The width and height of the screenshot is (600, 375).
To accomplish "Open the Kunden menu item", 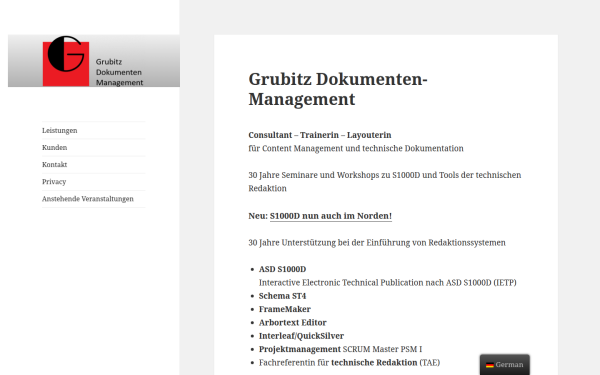I will tap(54, 147).
